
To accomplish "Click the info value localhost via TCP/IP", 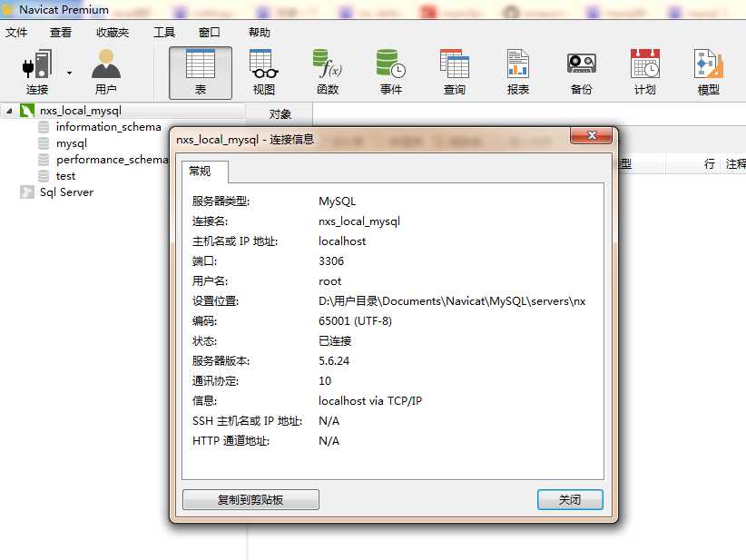I will [x=370, y=401].
